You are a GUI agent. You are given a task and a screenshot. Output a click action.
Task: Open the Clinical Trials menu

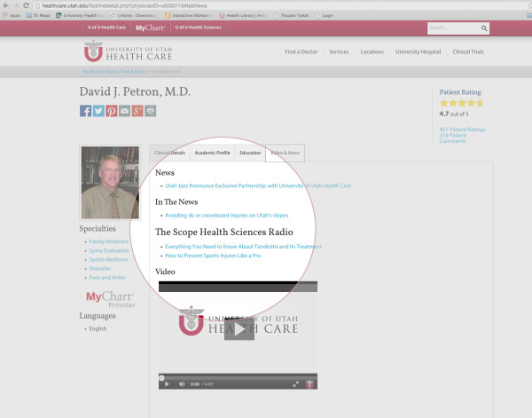pyautogui.click(x=468, y=51)
